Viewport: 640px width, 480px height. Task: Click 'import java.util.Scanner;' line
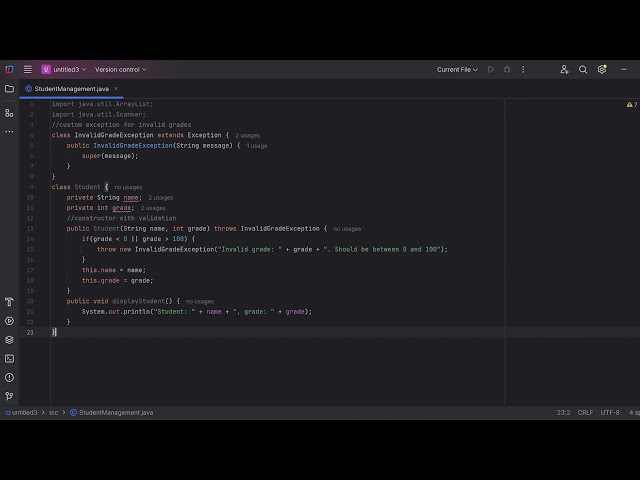pyautogui.click(x=98, y=115)
